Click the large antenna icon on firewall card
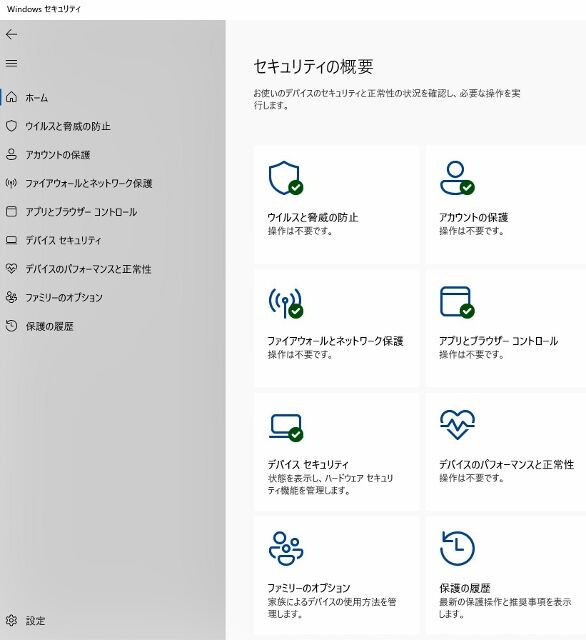Screen dimensions: 586x640 pyautogui.click(x=286, y=302)
